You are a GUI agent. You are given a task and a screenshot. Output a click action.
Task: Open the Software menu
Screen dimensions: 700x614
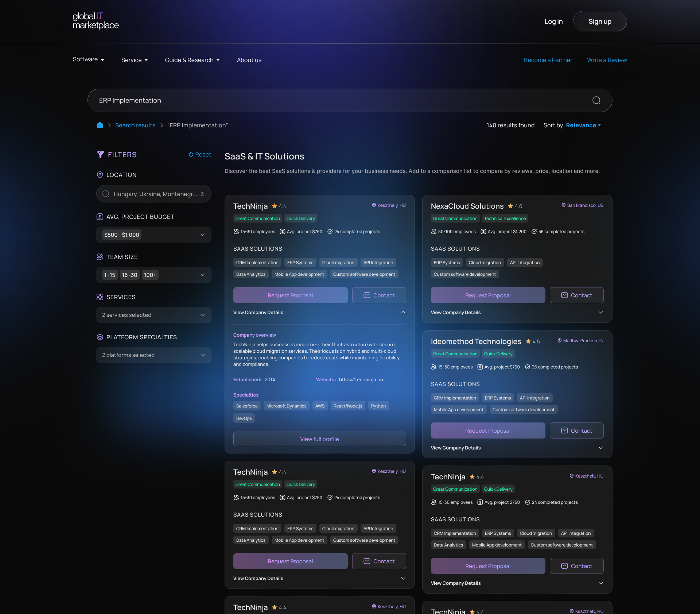click(x=88, y=59)
